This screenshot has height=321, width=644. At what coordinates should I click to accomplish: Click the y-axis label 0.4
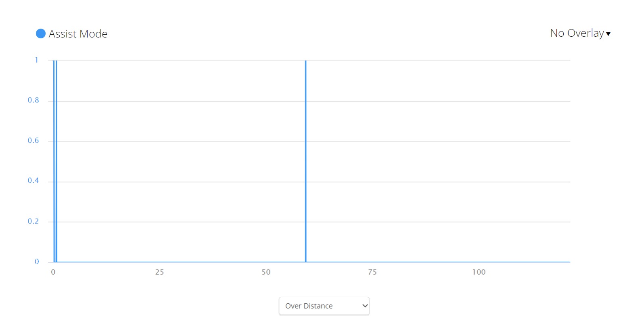pyautogui.click(x=33, y=180)
